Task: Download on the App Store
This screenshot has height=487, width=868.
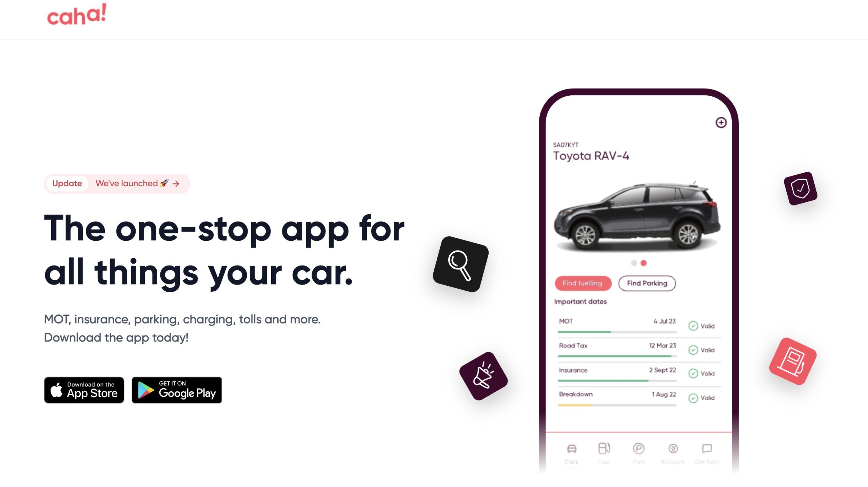Action: coord(84,390)
